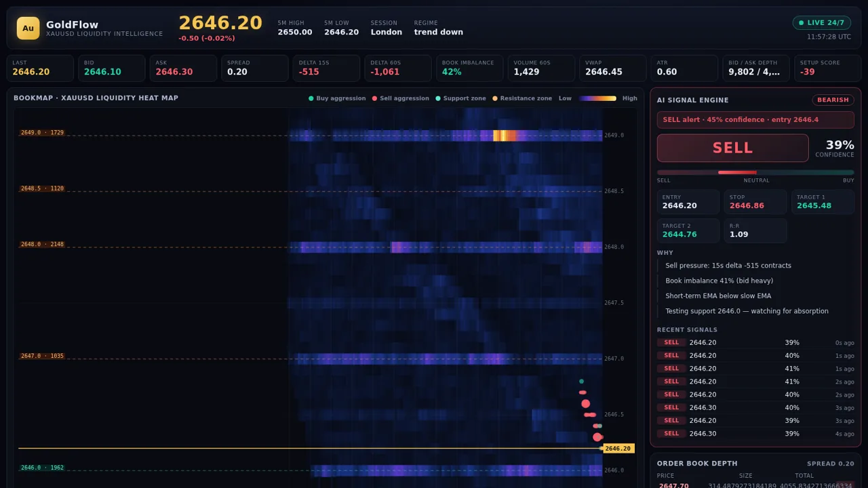The height and width of the screenshot is (488, 868).
Task: Click the SELL alert 45% confidence banner
Action: coord(755,120)
